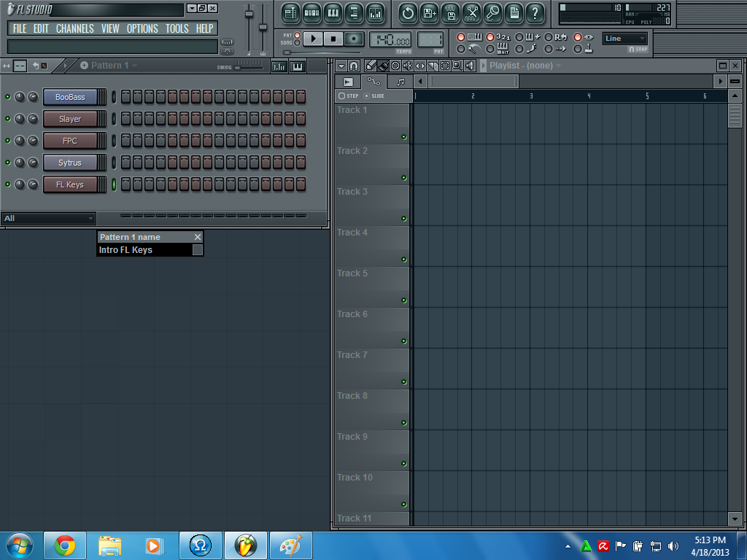Screen dimensions: 747x560
Task: Select the Paint brush tool in Playlist
Action: tap(383, 66)
